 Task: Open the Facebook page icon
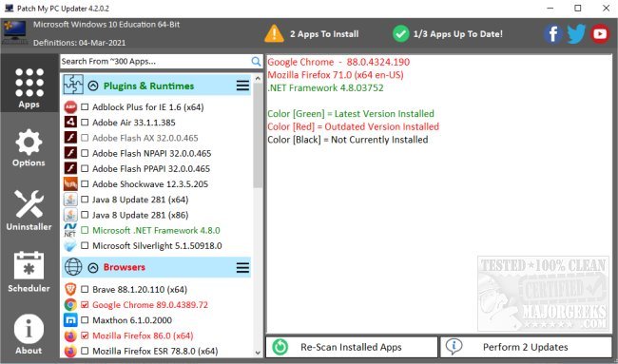coord(553,34)
